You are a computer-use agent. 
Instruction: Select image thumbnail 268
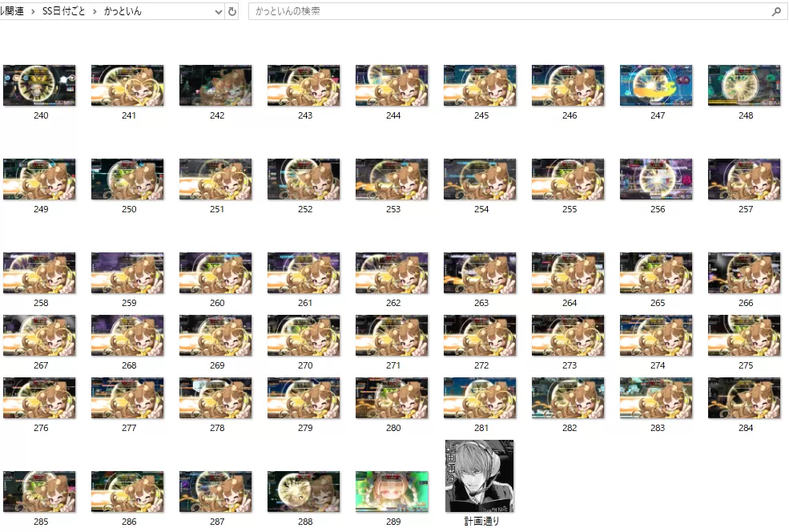[127, 335]
